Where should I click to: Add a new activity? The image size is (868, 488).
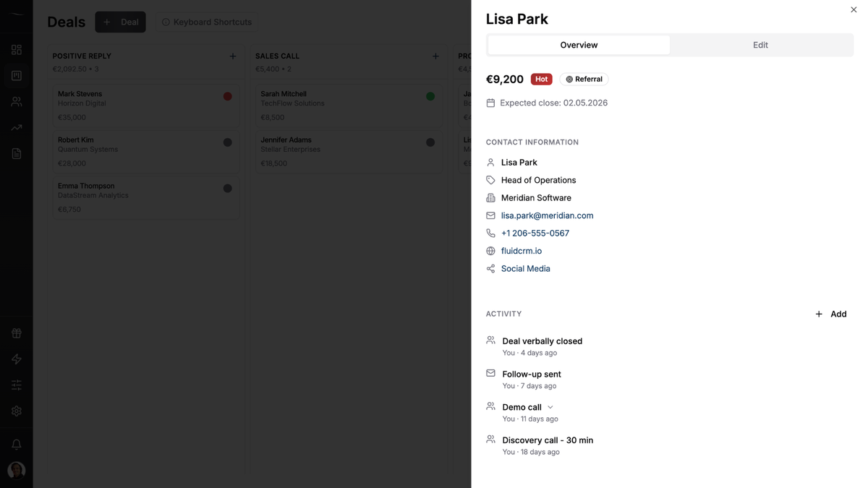click(x=830, y=314)
